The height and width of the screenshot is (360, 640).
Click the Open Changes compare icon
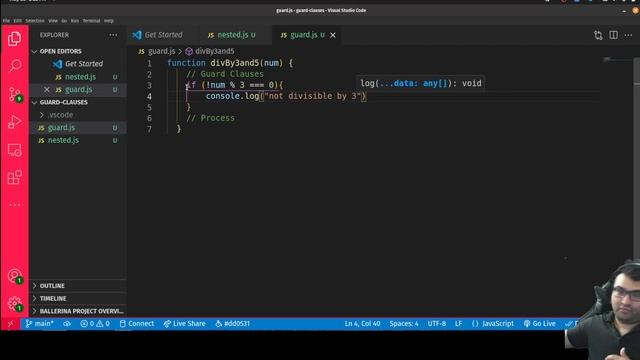pos(598,35)
